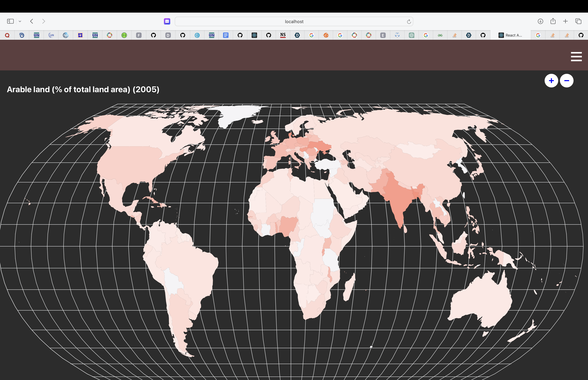The image size is (588, 380).
Task: Zoom in the map with plus button
Action: tap(551, 81)
